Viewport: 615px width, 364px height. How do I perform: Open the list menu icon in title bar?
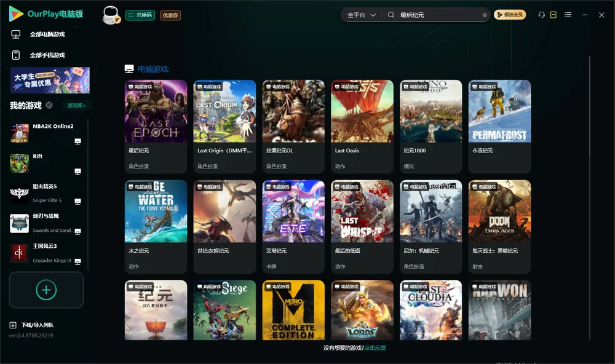tap(568, 15)
